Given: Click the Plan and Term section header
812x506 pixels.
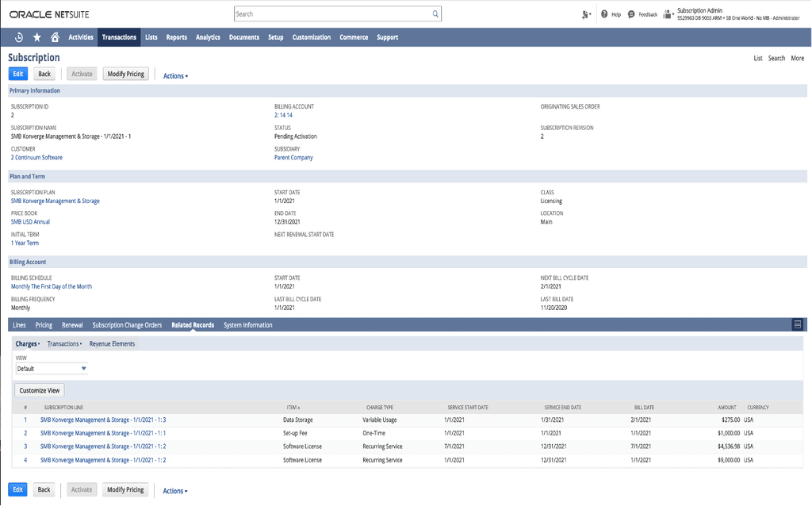Looking at the screenshot, I should 407,177.
